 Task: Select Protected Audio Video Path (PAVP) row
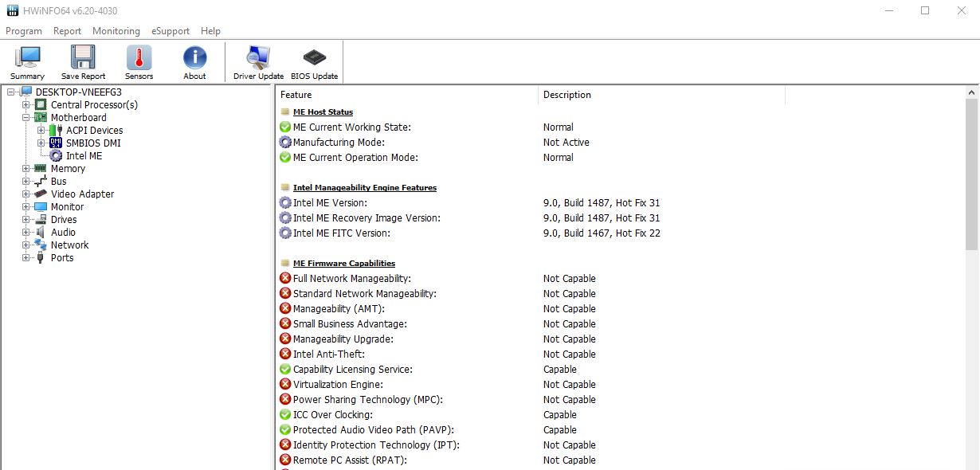(x=531, y=429)
